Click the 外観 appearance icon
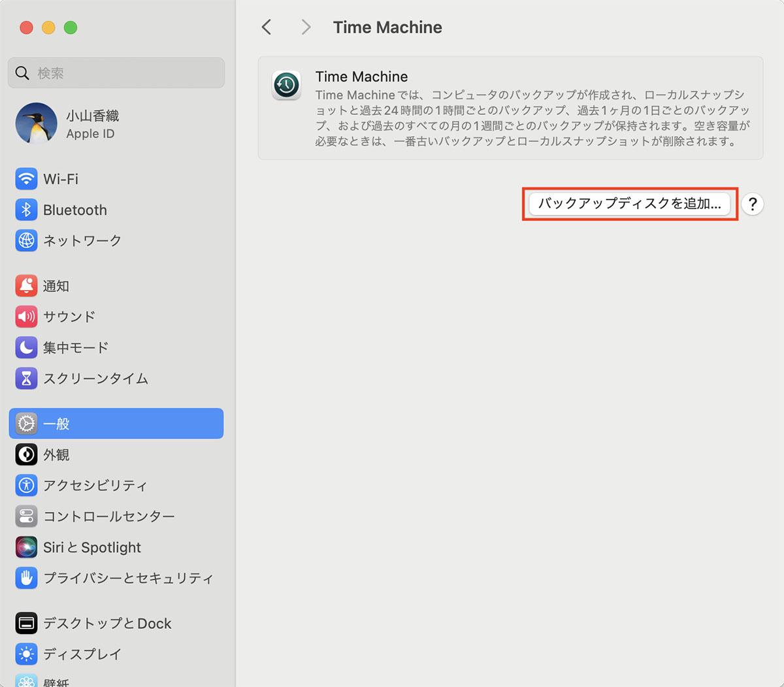 point(26,454)
